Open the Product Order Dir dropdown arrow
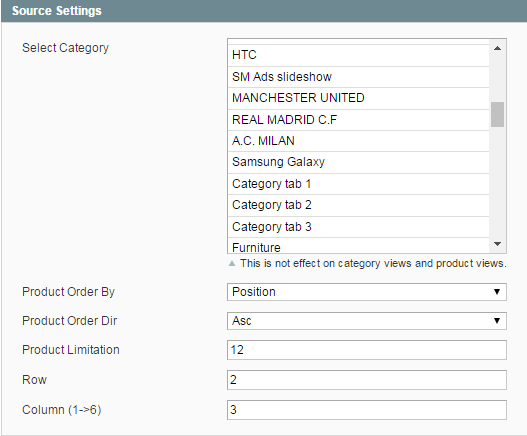This screenshot has height=436, width=527. 497,320
